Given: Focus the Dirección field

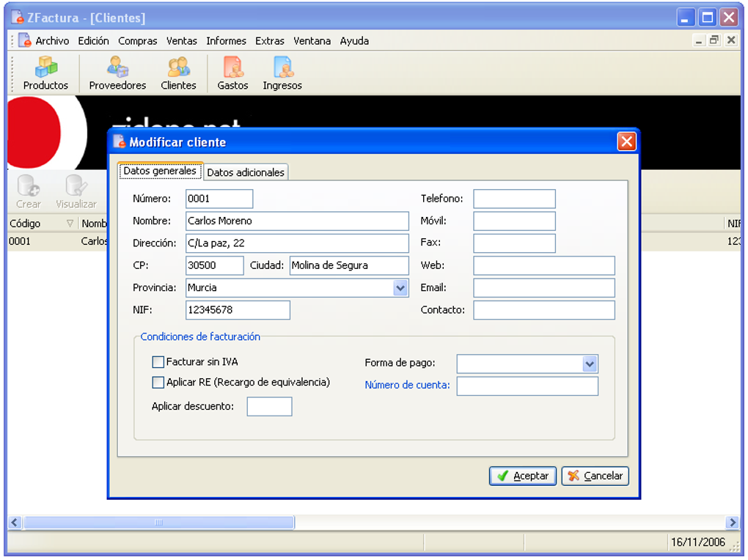Looking at the screenshot, I should 297,243.
